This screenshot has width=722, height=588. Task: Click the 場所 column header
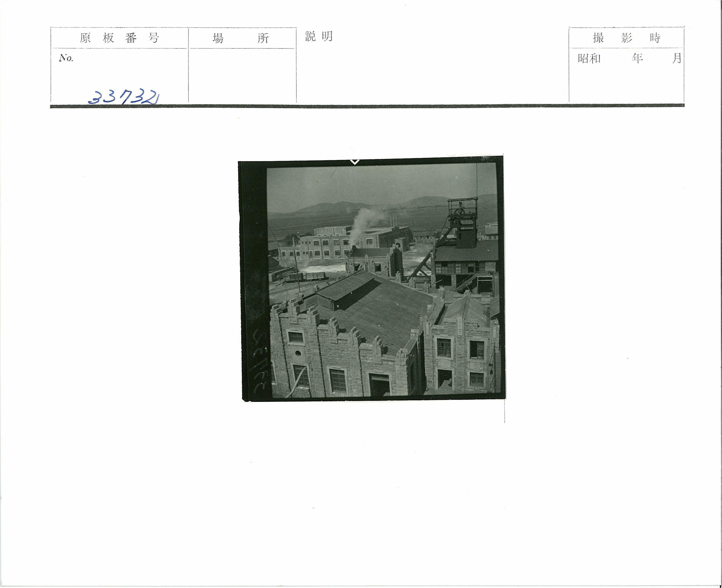pyautogui.click(x=240, y=38)
